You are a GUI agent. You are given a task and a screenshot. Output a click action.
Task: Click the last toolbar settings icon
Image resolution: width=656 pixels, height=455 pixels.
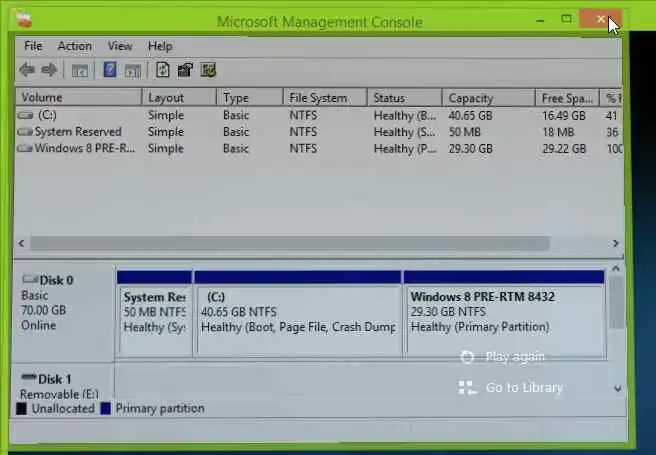(208, 70)
